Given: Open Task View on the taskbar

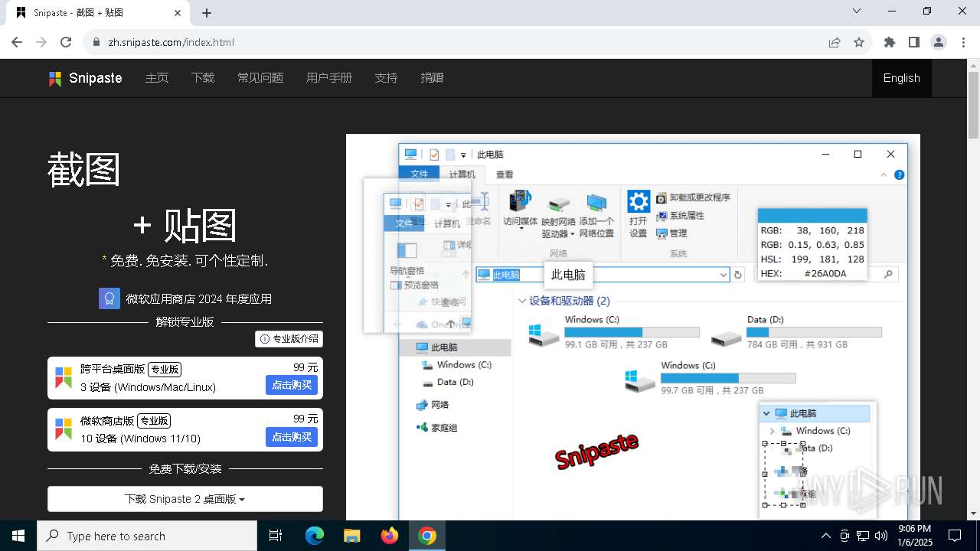Looking at the screenshot, I should (x=276, y=536).
